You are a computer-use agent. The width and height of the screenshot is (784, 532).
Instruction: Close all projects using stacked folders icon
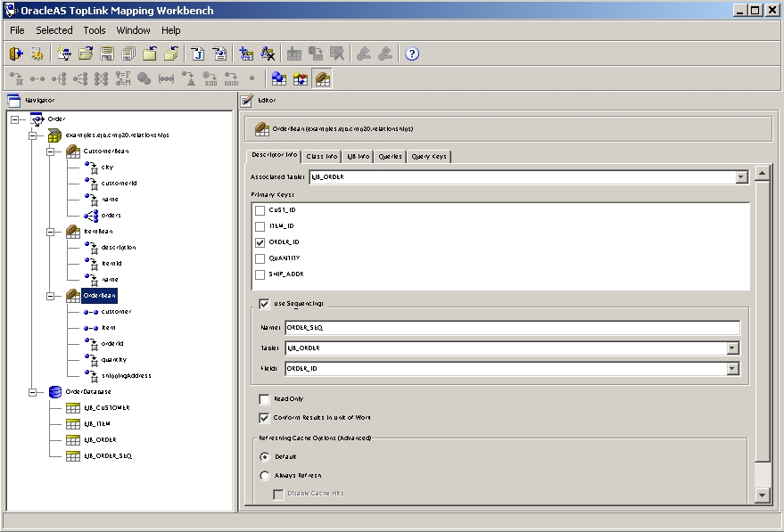[171, 53]
